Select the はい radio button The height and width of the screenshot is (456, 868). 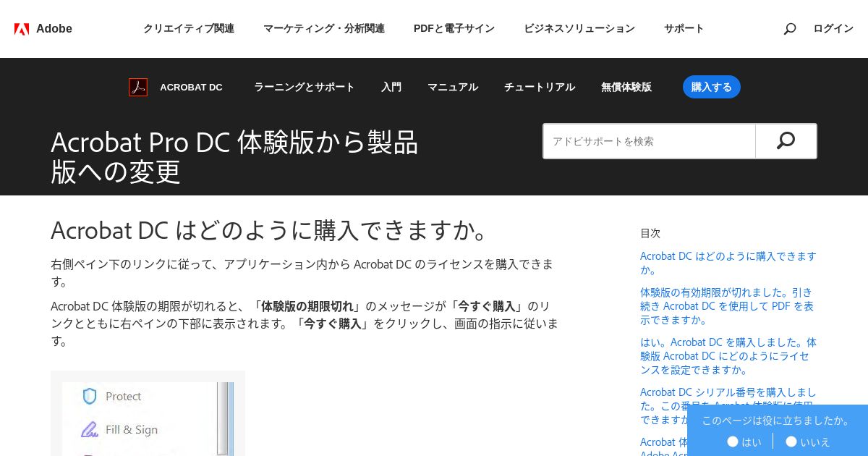[x=733, y=441]
